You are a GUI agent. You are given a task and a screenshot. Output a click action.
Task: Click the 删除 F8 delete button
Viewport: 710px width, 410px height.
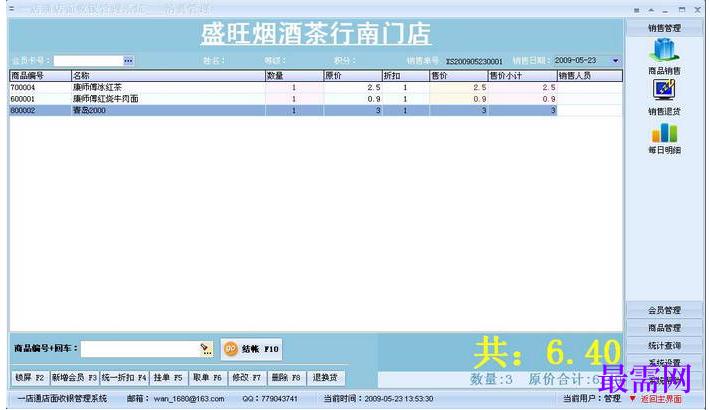[286, 377]
